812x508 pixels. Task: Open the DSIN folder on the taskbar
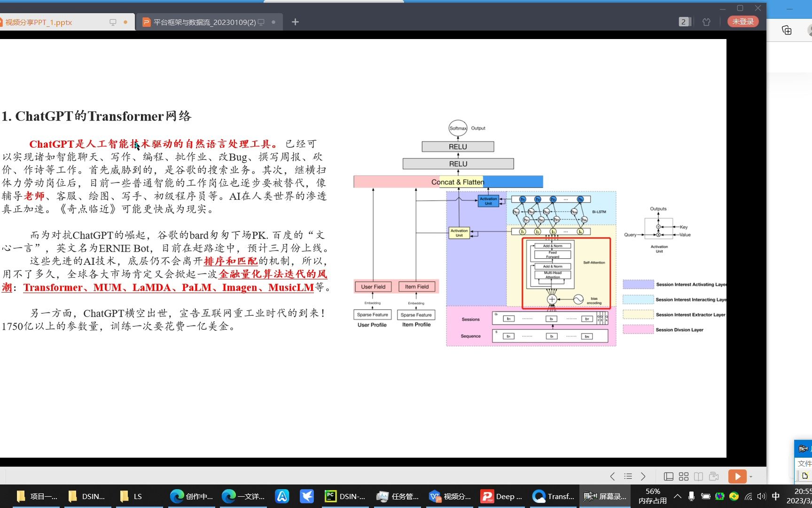tap(87, 496)
